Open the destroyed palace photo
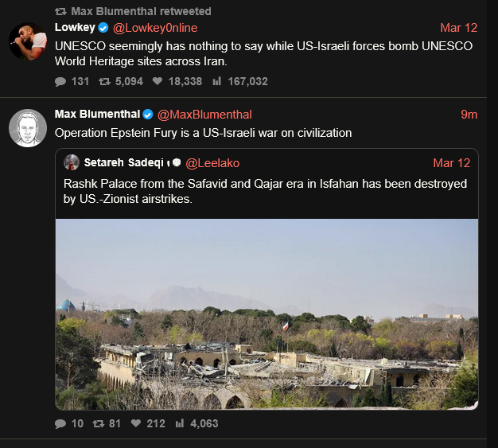The image size is (498, 448). [267, 314]
